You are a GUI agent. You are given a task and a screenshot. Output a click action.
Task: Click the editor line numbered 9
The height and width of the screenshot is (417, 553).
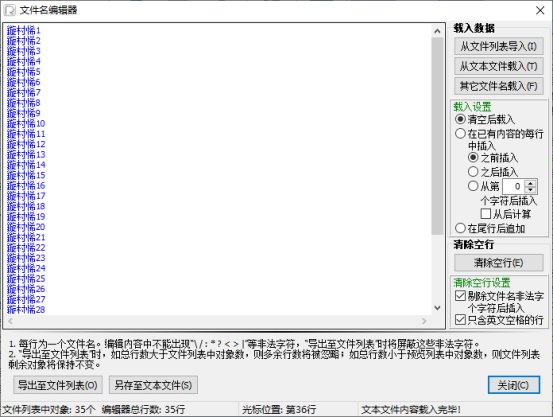[24, 113]
